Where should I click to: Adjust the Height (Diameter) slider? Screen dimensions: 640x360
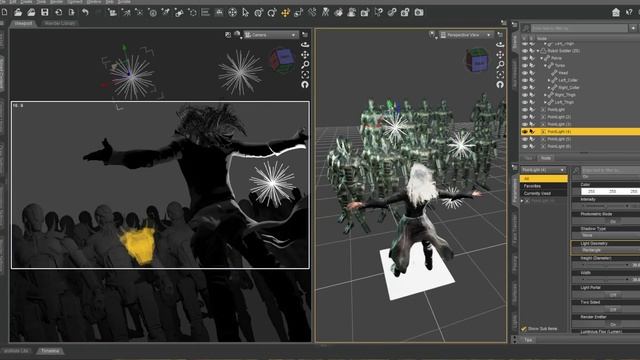click(x=606, y=265)
